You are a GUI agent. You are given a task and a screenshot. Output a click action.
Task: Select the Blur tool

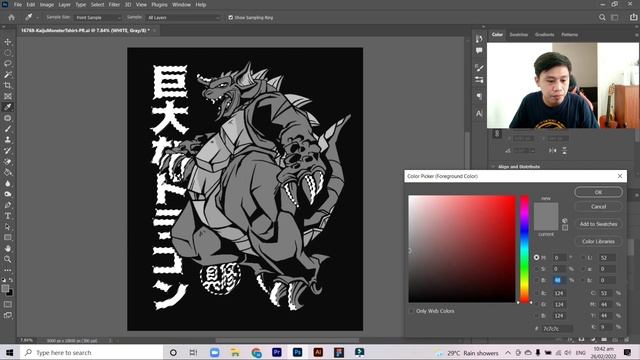(x=8, y=183)
